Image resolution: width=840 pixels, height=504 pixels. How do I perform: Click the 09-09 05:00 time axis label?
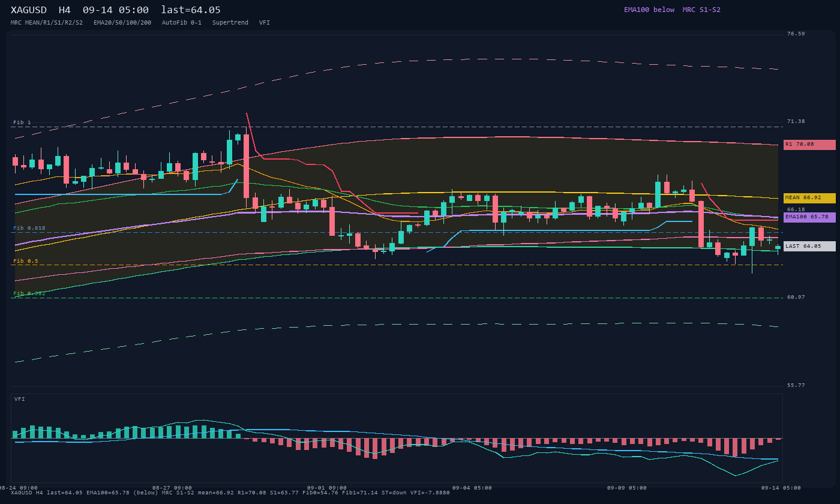[627, 488]
